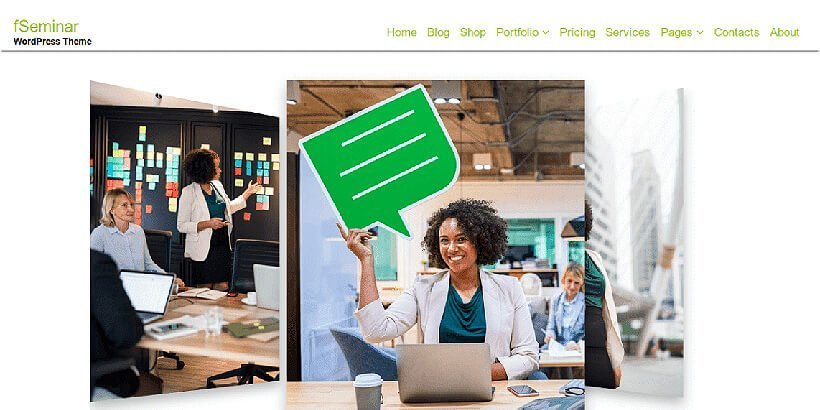Click the coffee cup on the desk
This screenshot has width=820, height=410.
pos(368,391)
